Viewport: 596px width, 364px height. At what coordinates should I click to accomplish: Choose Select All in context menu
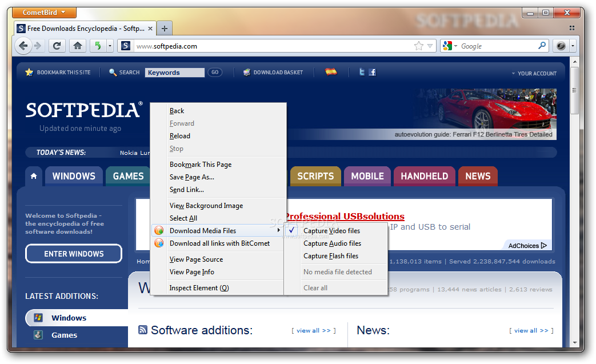pyautogui.click(x=218, y=218)
